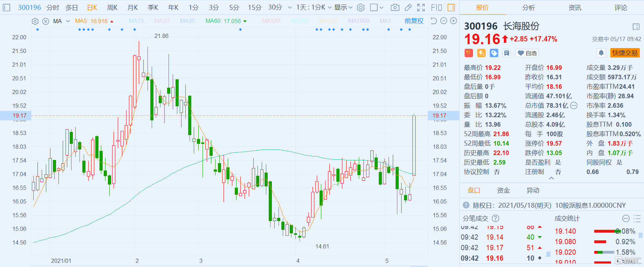Open the 资讯 news tab
This screenshot has height=267, width=644.
(x=575, y=7)
